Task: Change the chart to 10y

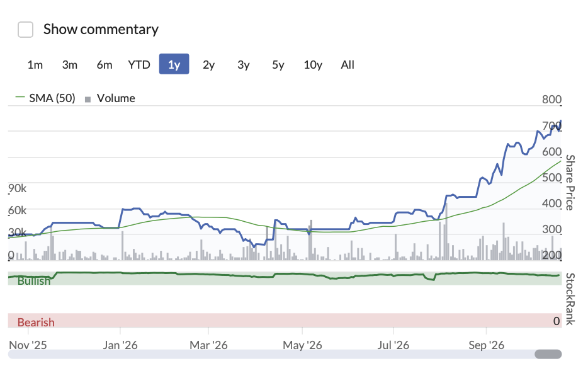Action: coord(313,64)
